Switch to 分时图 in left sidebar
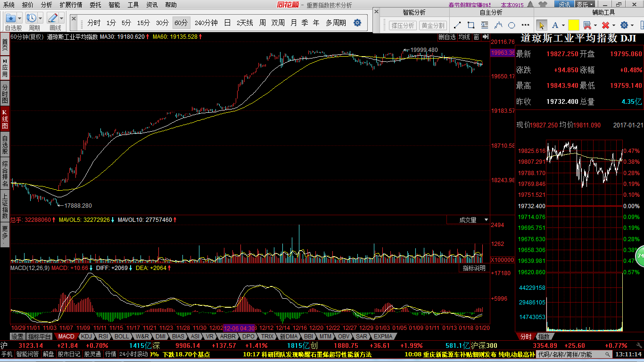Viewport: 644px width, 362px height. [x=5, y=93]
